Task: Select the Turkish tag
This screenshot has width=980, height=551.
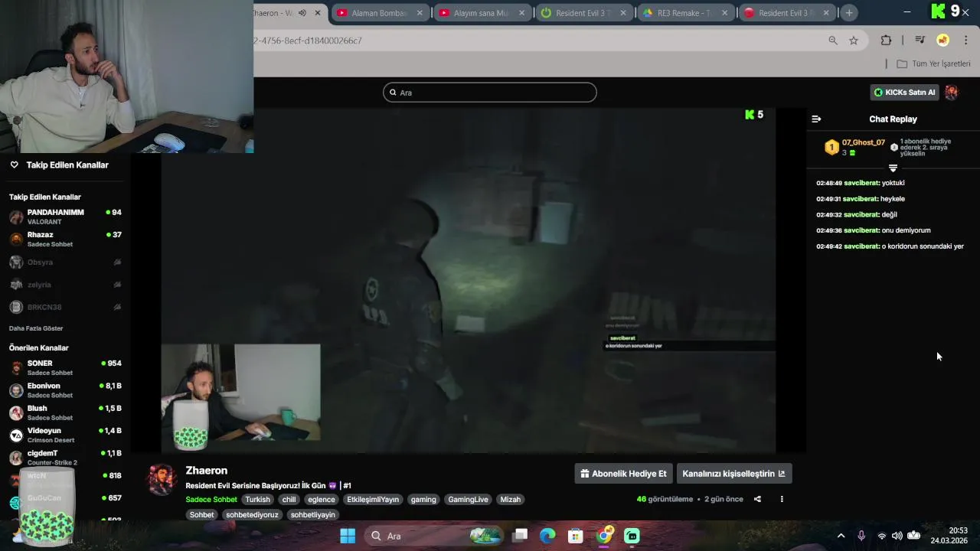Action: (258, 500)
